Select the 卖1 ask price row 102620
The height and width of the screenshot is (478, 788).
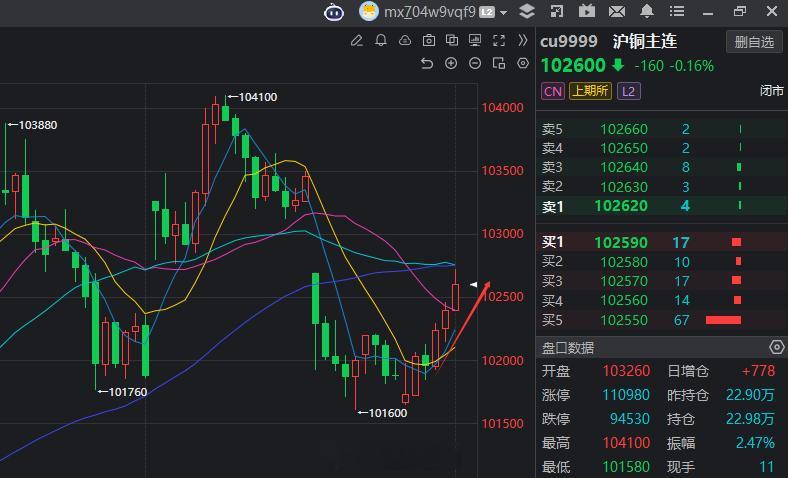[x=620, y=206]
